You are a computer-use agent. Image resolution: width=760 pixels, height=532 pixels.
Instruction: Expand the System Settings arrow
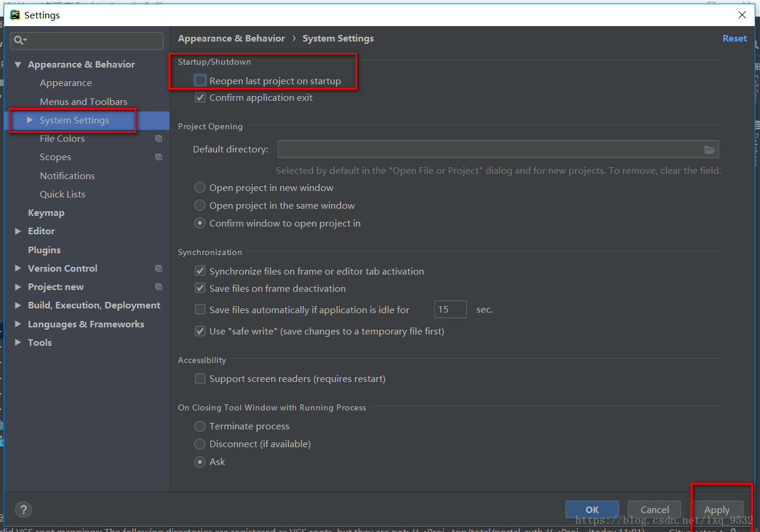point(30,120)
